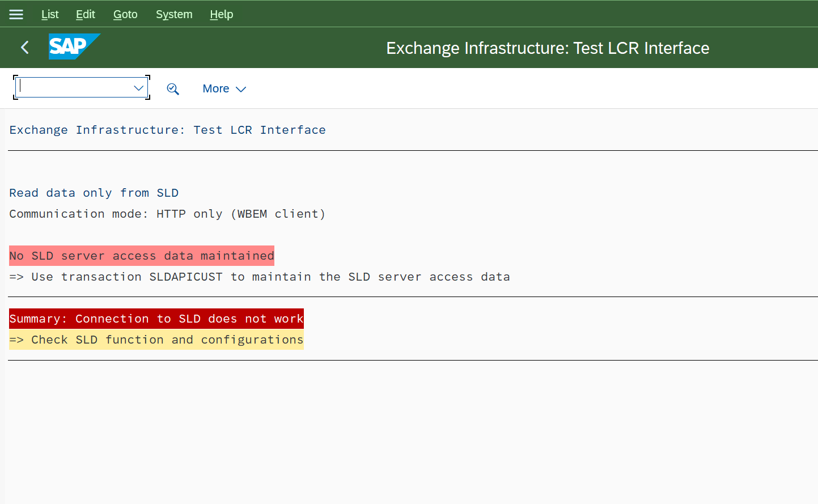This screenshot has width=818, height=504.
Task: Open the Help menu
Action: pos(222,14)
